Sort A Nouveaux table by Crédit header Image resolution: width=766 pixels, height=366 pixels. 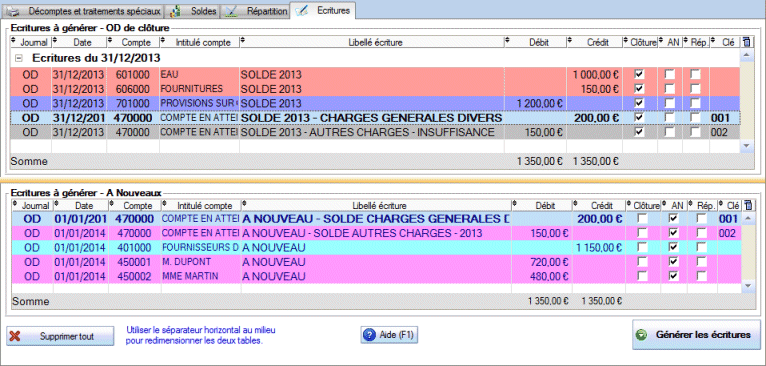tap(600, 206)
